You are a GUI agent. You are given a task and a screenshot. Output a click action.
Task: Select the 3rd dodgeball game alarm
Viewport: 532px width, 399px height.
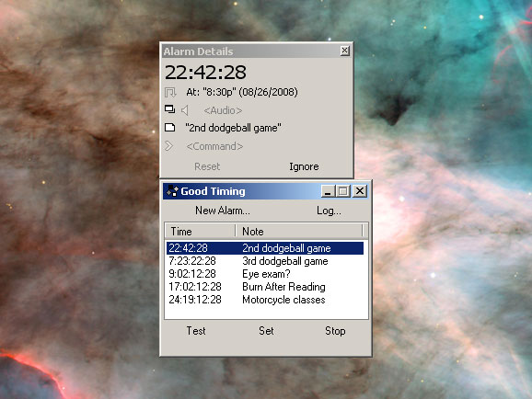265,261
